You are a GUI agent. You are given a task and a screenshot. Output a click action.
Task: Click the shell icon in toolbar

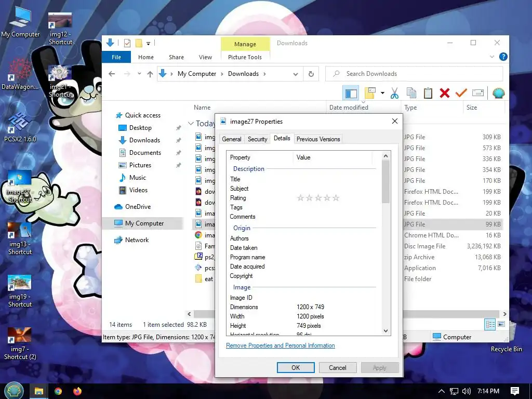pos(498,93)
